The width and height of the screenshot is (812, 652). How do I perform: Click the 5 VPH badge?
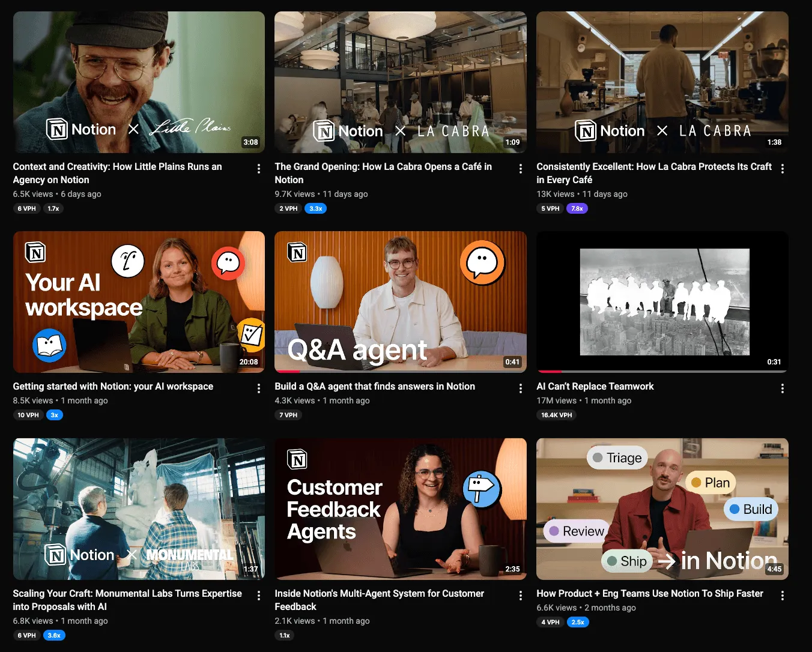click(x=550, y=208)
